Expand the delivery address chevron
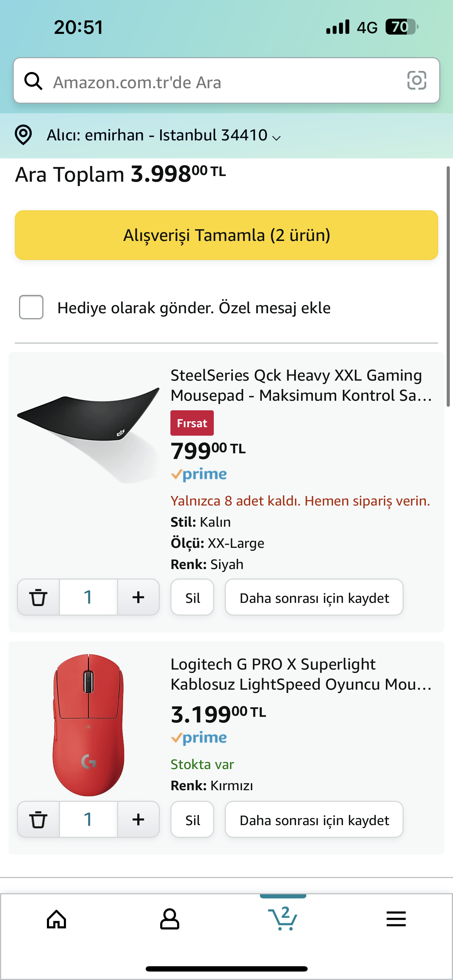453x980 pixels. [277, 138]
